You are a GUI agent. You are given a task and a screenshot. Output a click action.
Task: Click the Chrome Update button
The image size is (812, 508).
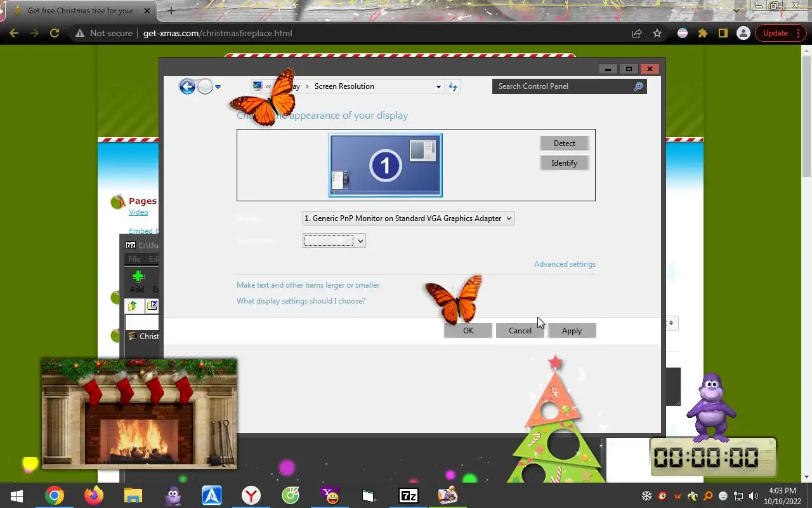click(x=775, y=33)
